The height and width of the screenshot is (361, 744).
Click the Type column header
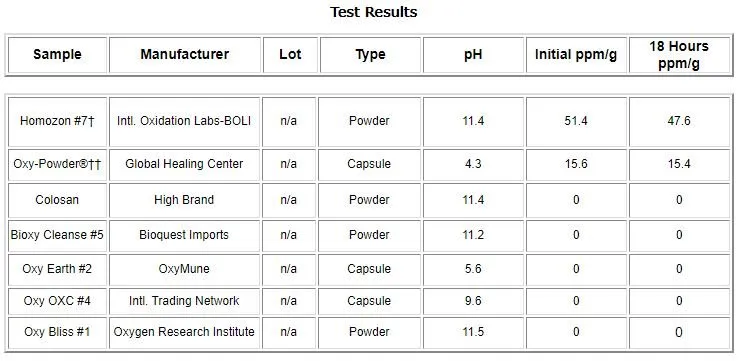370,55
